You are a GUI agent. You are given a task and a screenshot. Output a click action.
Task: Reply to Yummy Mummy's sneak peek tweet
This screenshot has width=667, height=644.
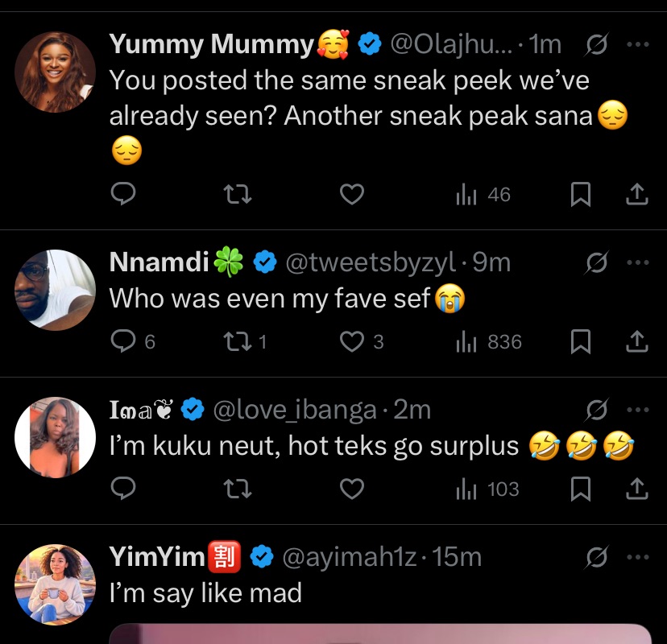122,195
